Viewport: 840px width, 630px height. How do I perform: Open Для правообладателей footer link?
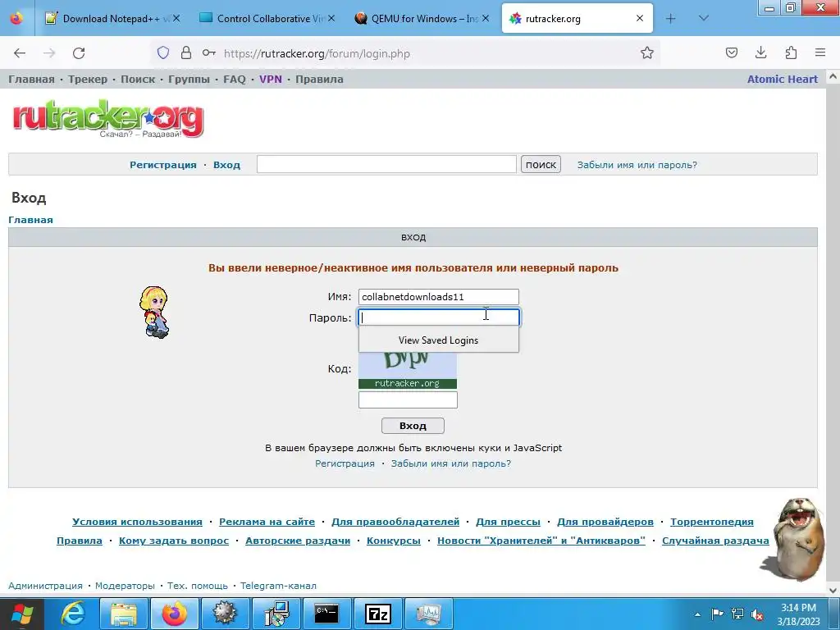click(x=395, y=522)
